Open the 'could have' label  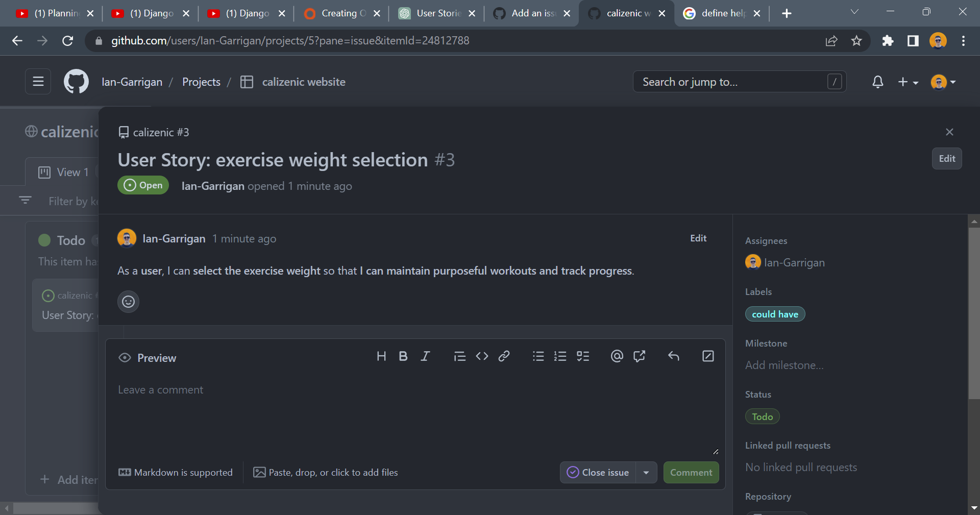pyautogui.click(x=775, y=314)
